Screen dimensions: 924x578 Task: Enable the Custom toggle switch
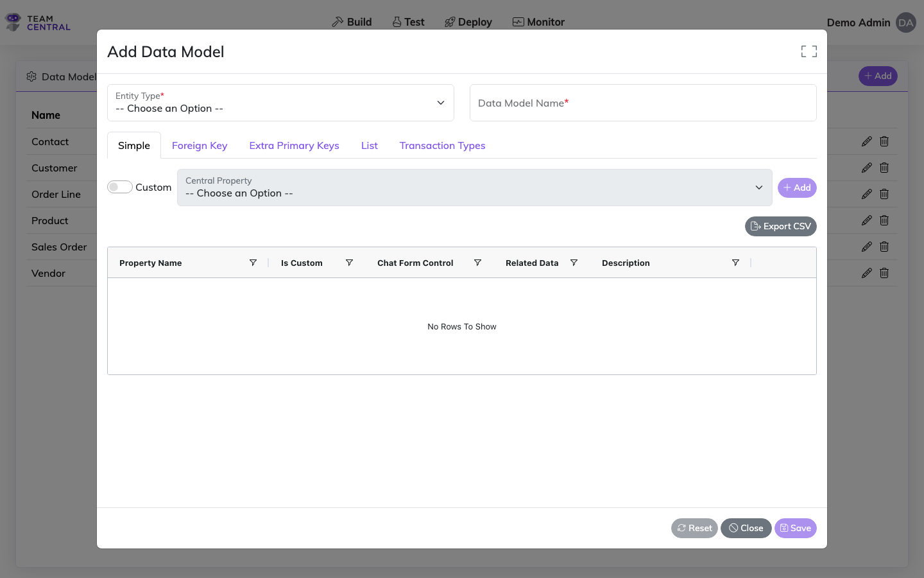(x=119, y=187)
